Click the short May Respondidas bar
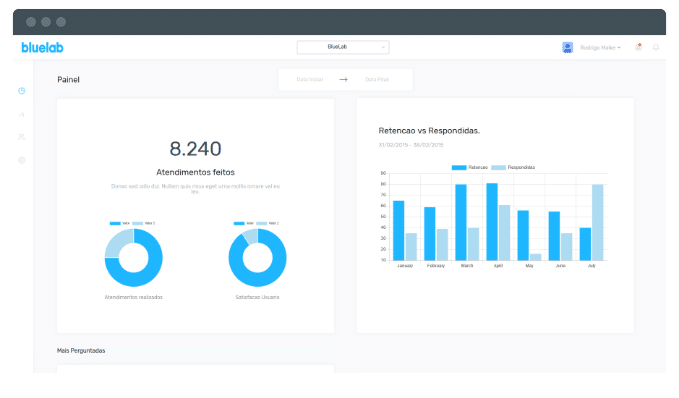 [535, 257]
